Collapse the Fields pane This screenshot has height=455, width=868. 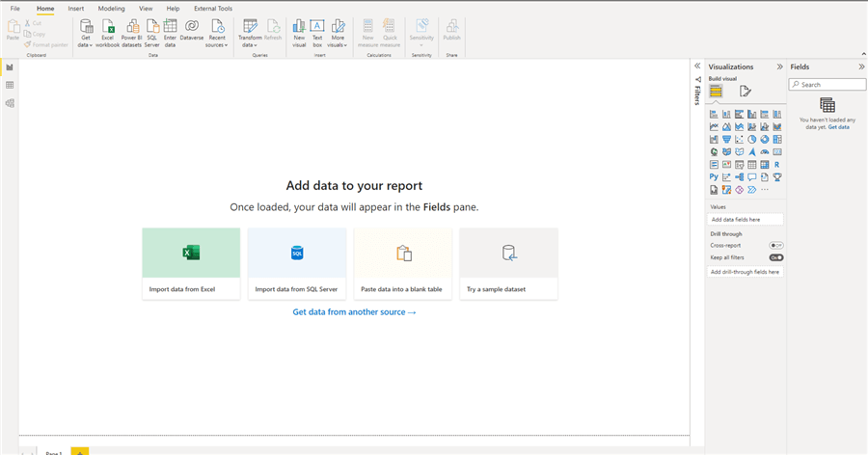pos(861,67)
